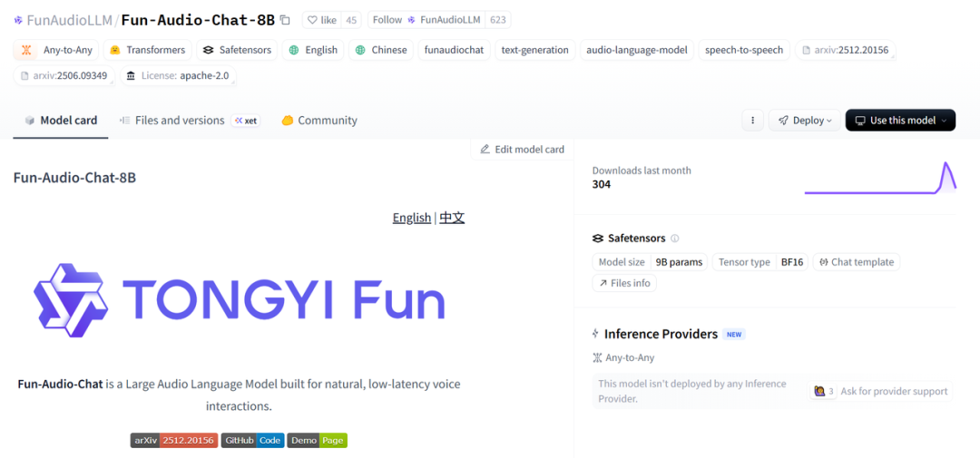
Task: Select the Transformers library tag
Action: point(148,50)
